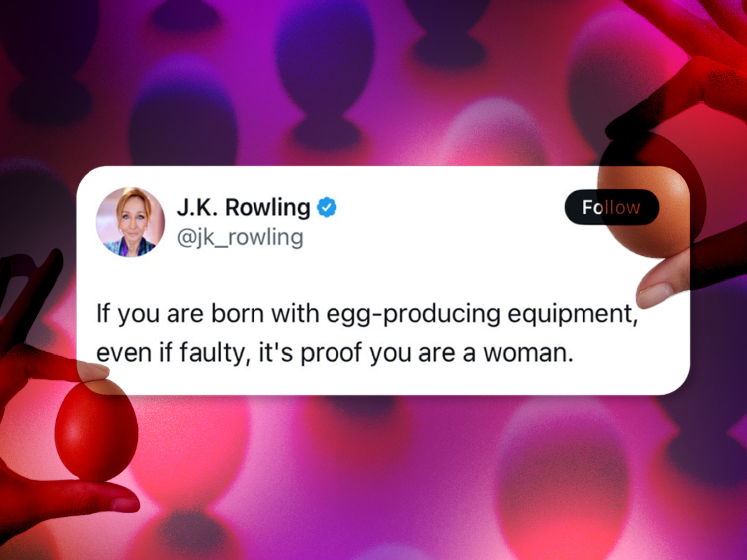Select the red egg held by fingers
Viewport: 747px width, 560px height.
[96, 430]
